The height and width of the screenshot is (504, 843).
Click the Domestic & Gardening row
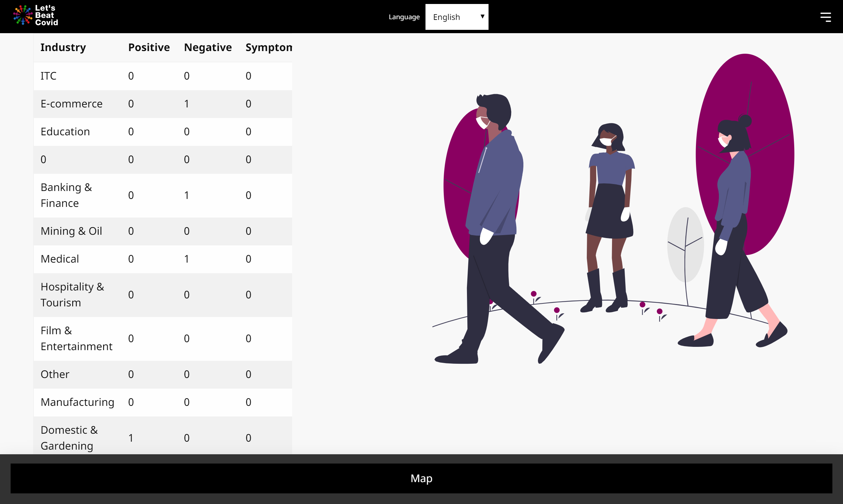click(69, 438)
